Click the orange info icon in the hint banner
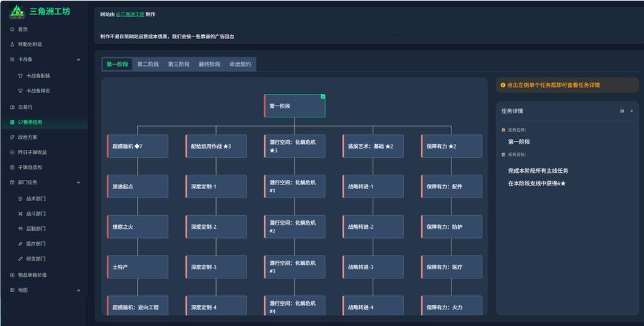Image resolution: width=644 pixels, height=326 pixels. point(502,85)
